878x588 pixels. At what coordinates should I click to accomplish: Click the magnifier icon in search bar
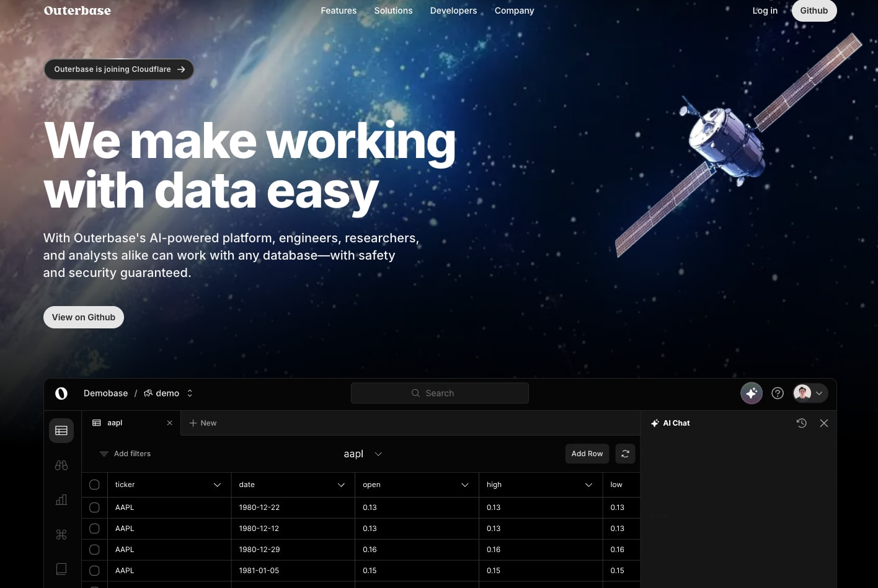click(x=415, y=393)
